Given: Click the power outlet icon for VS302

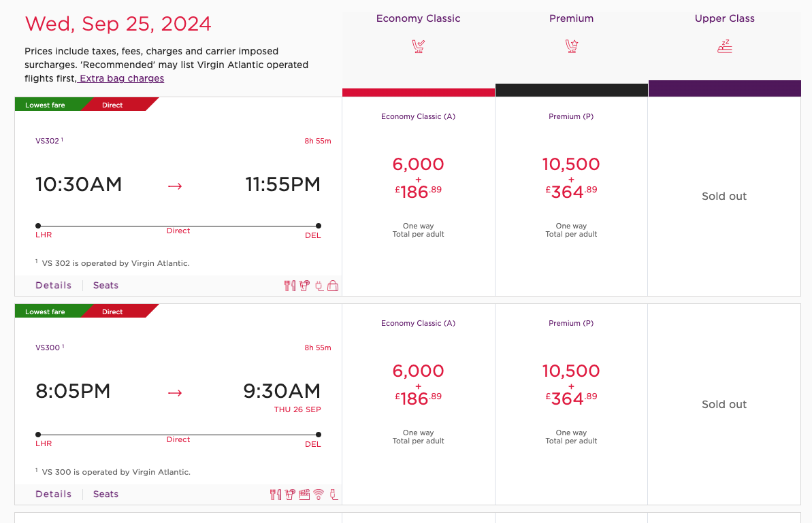Looking at the screenshot, I should tap(319, 286).
